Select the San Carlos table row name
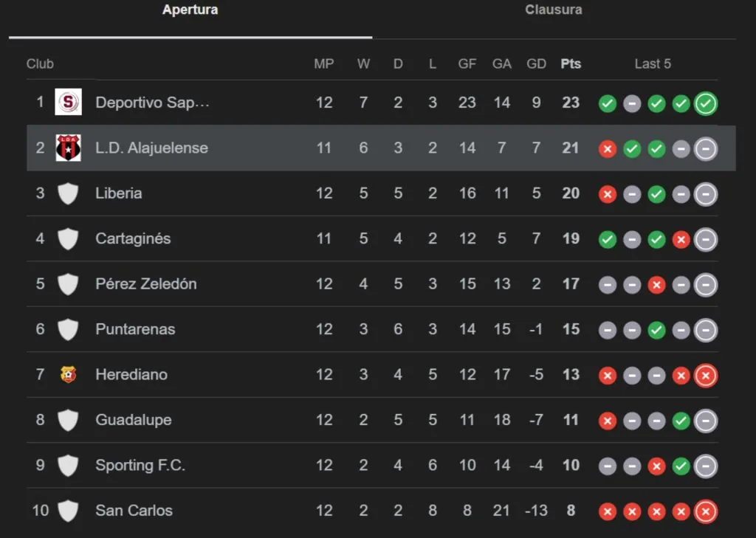The image size is (756, 538). [x=134, y=511]
